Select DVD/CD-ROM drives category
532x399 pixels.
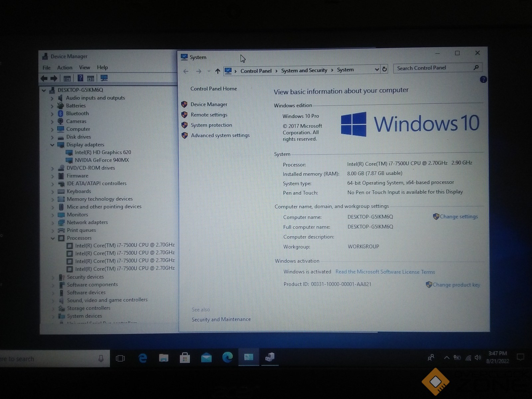coord(91,168)
